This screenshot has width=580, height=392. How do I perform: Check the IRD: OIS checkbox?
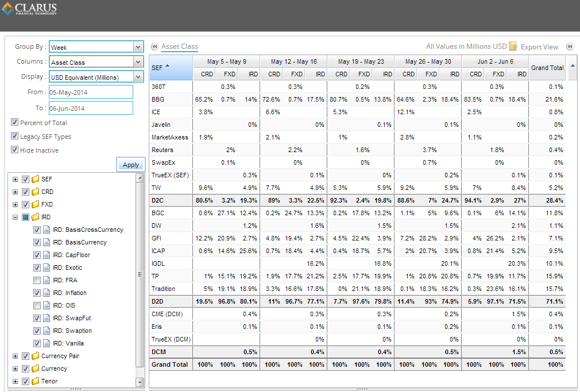pyautogui.click(x=37, y=305)
